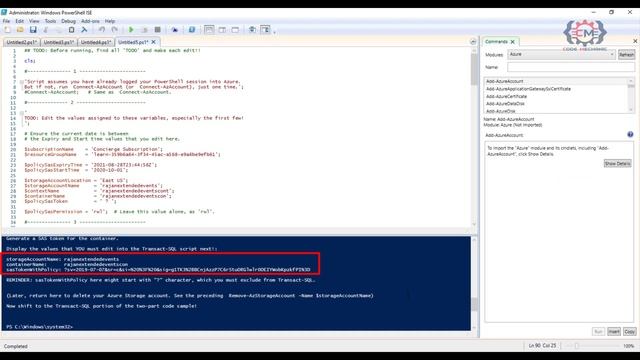
Task: Click the command list scrollbar down arrow
Action: click(x=631, y=110)
